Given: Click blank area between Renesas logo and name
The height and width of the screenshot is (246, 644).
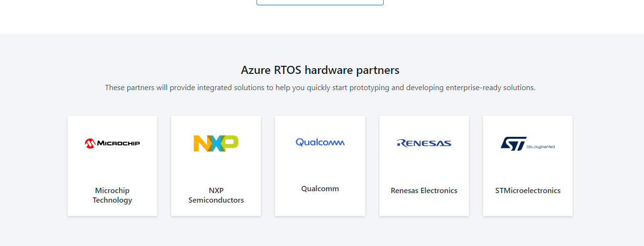Looking at the screenshot, I should pyautogui.click(x=424, y=168).
